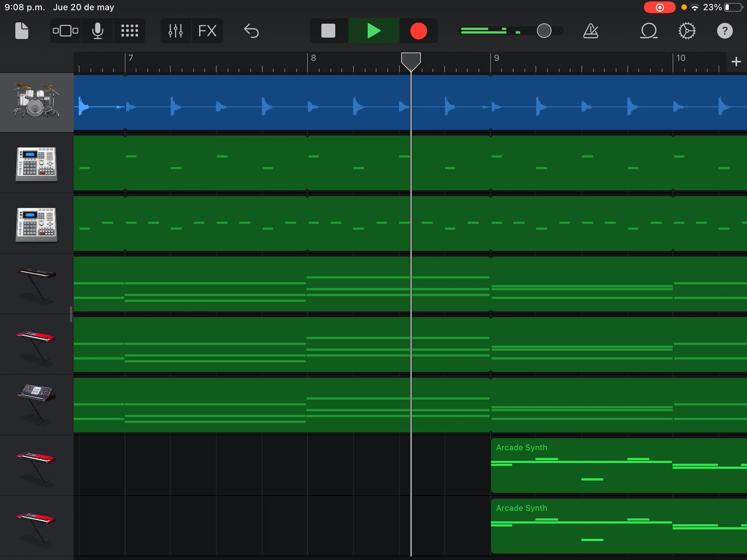
Task: Open the track controls mixer
Action: click(x=175, y=31)
